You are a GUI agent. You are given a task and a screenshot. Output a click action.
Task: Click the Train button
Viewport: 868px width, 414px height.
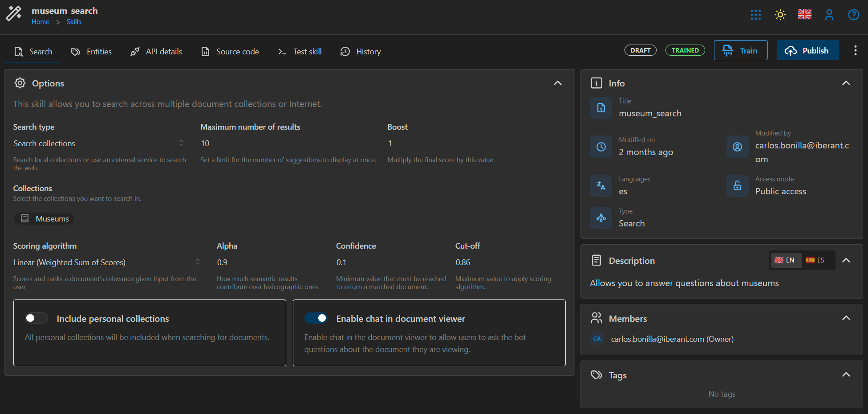coord(741,50)
